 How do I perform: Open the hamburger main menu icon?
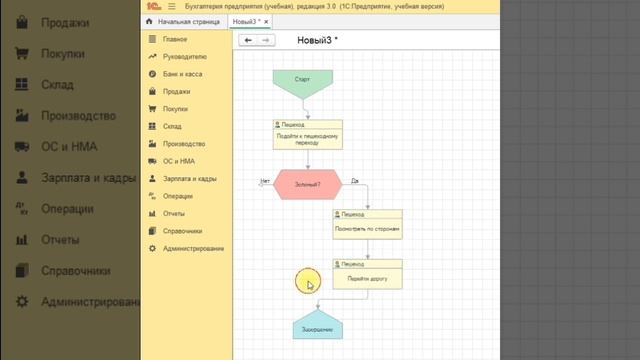pyautogui.click(x=172, y=6)
